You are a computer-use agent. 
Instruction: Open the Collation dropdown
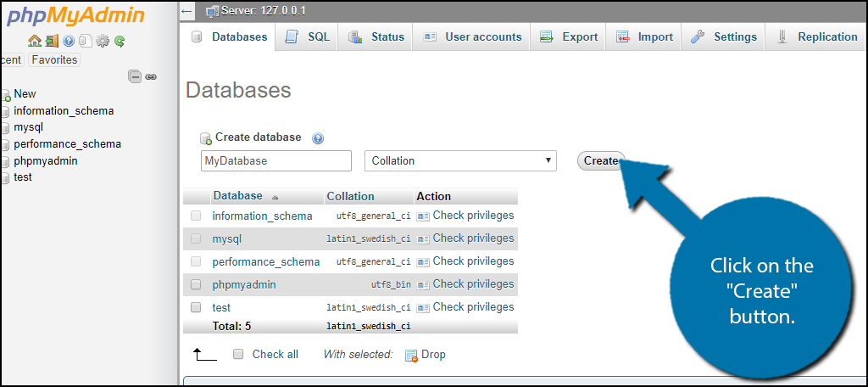click(x=460, y=160)
